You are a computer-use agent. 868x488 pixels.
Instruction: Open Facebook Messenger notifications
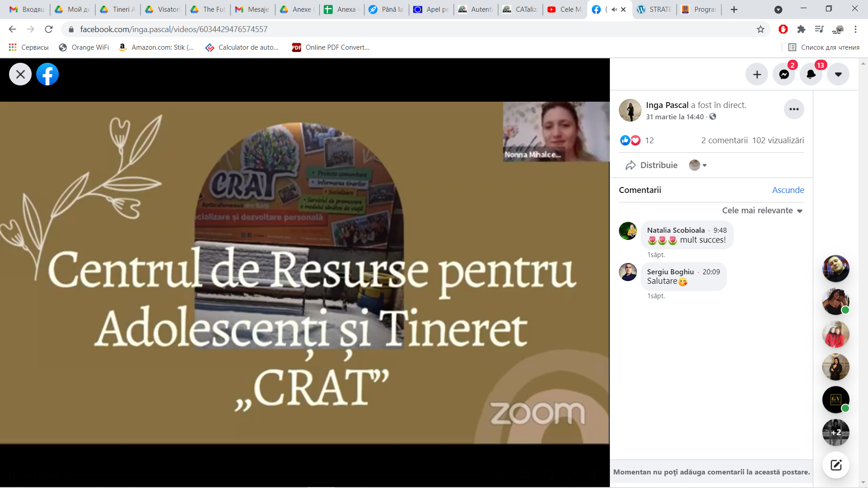pos(783,74)
